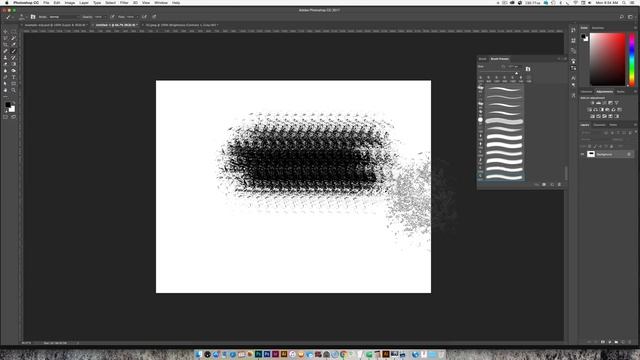Toggle lock all for layer

tap(611, 146)
